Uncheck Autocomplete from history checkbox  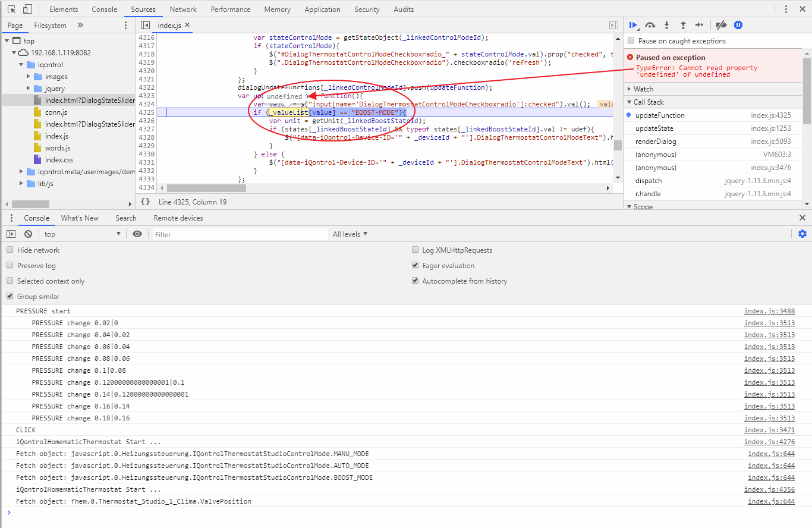pyautogui.click(x=416, y=281)
